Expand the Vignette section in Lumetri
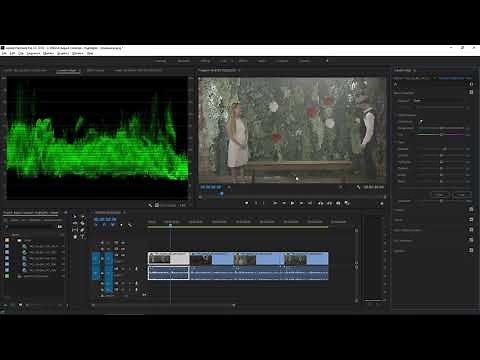Viewport: 480px width, 360px height. pyautogui.click(x=400, y=251)
